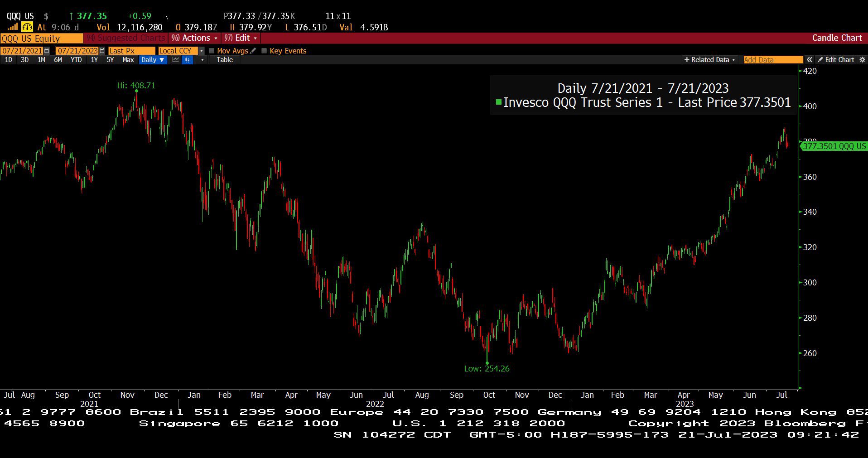The width and height of the screenshot is (868, 458).
Task: Click the low price L 376.51
Action: 305,27
